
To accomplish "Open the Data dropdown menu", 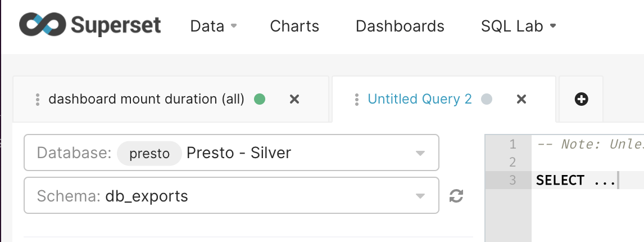I will tap(213, 26).
